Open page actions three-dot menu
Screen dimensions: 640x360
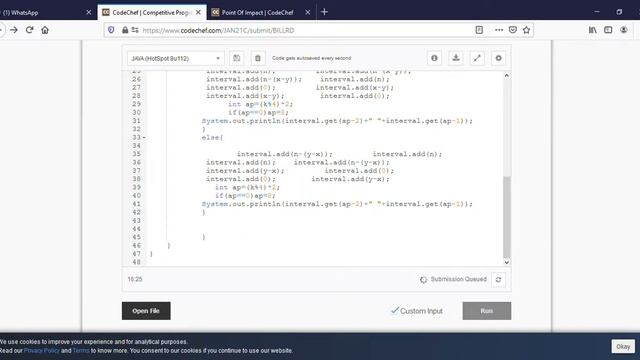point(499,30)
